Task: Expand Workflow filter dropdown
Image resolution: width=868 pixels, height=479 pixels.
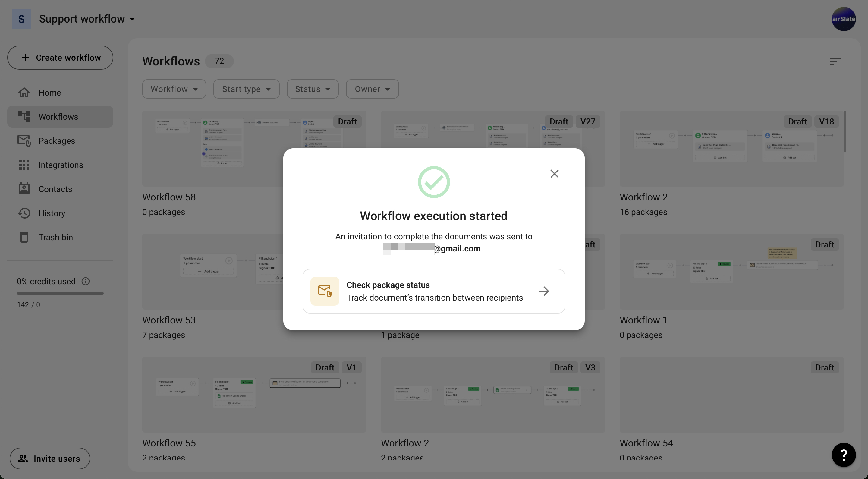Action: pyautogui.click(x=174, y=89)
